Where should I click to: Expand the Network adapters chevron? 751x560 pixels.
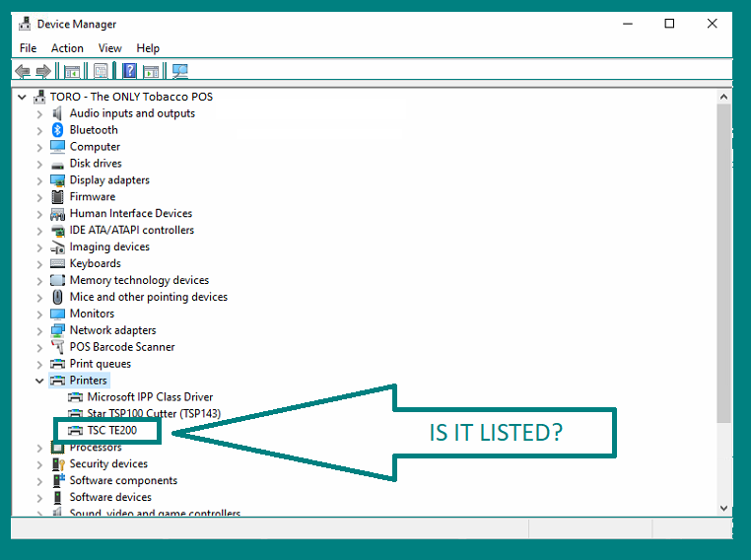(39, 331)
